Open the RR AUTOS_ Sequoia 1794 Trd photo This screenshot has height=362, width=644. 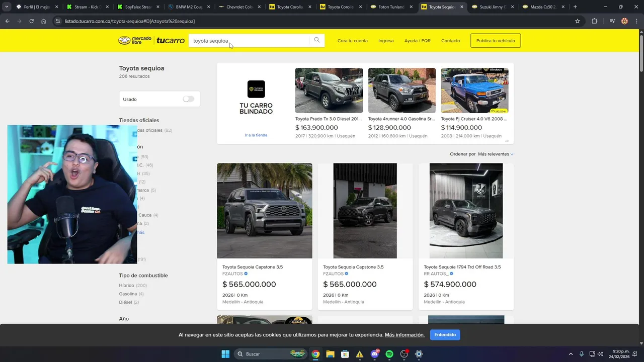(466, 211)
